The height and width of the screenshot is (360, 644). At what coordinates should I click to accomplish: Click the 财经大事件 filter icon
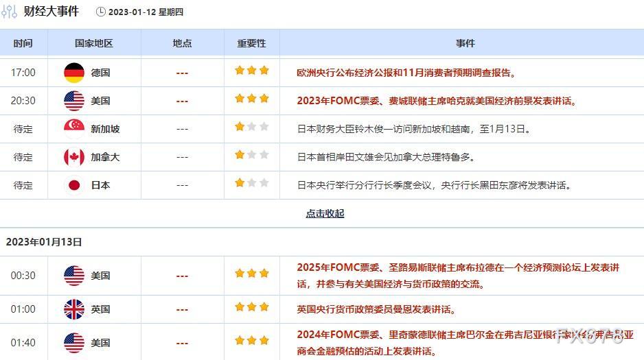pos(9,12)
